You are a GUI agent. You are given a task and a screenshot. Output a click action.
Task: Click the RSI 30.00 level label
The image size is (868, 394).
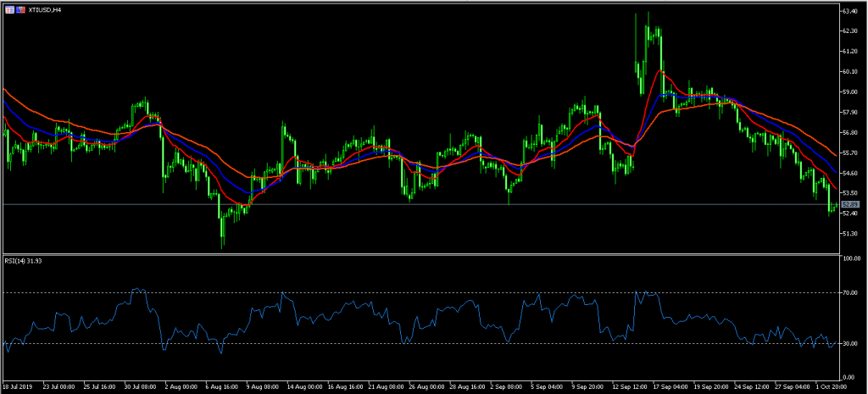click(x=851, y=343)
